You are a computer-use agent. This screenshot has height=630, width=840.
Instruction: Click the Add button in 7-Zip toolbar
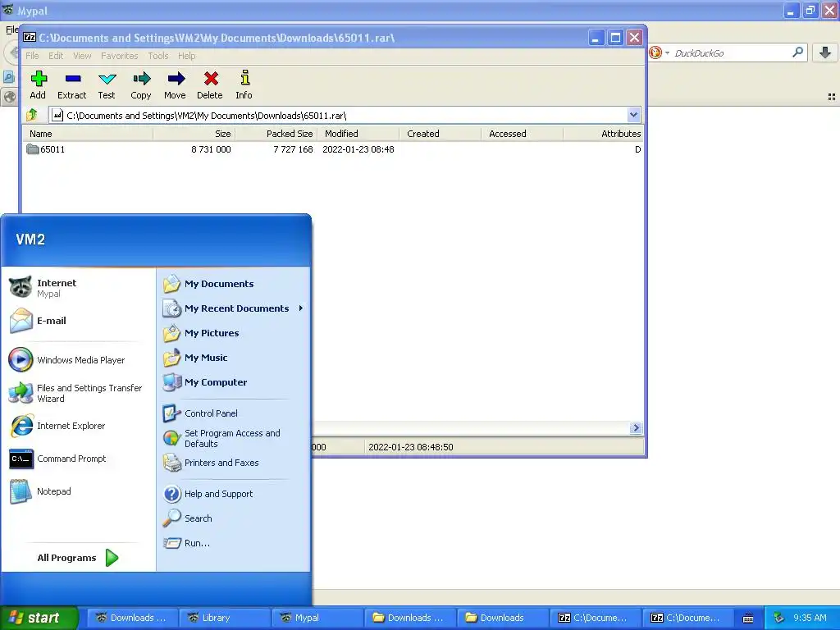click(38, 84)
